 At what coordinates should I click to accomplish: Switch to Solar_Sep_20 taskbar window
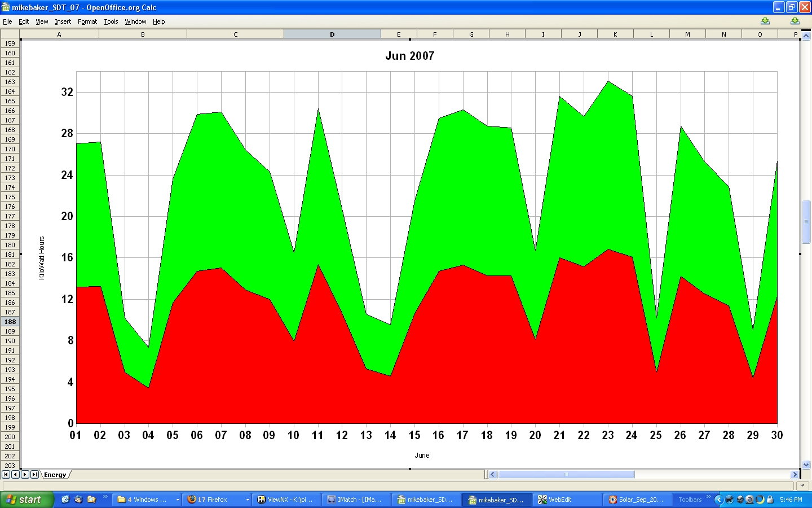point(637,500)
